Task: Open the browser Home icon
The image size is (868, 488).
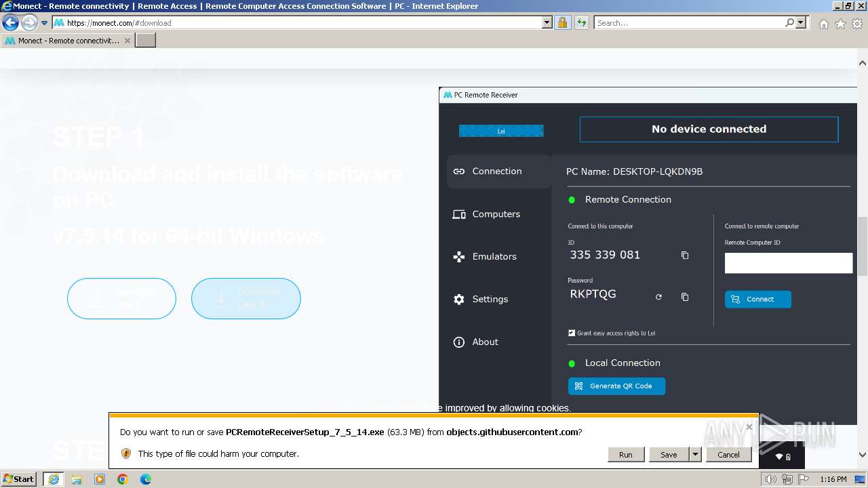Action: pyautogui.click(x=823, y=24)
